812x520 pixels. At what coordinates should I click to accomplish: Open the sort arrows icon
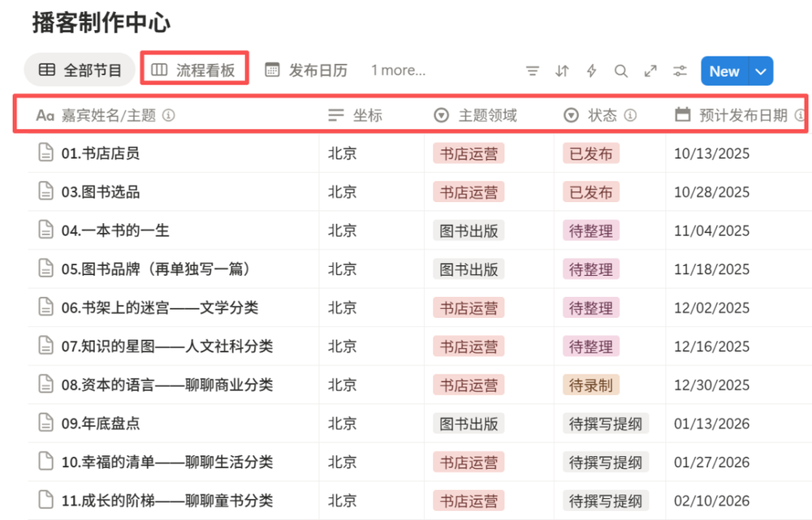tap(562, 71)
